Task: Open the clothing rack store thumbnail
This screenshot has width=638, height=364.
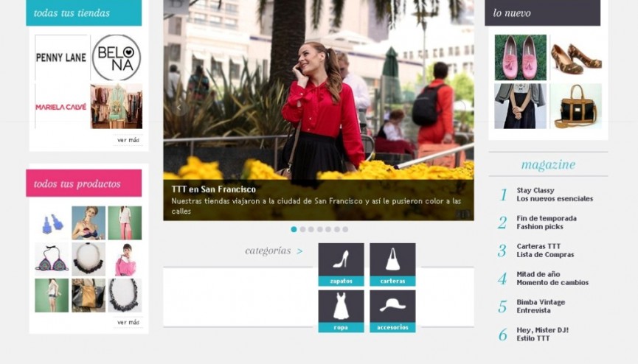Action: coord(117,107)
